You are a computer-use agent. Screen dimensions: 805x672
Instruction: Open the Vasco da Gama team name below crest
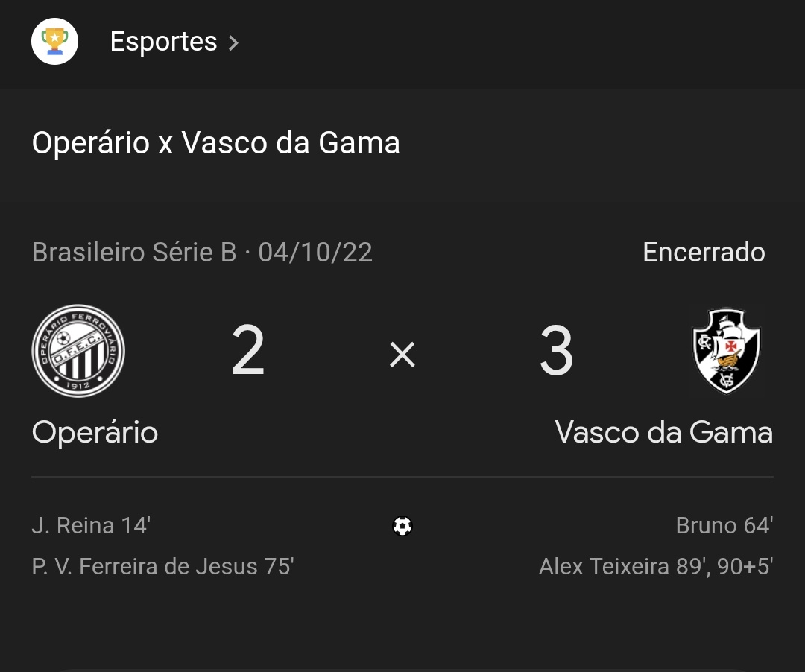(x=663, y=433)
